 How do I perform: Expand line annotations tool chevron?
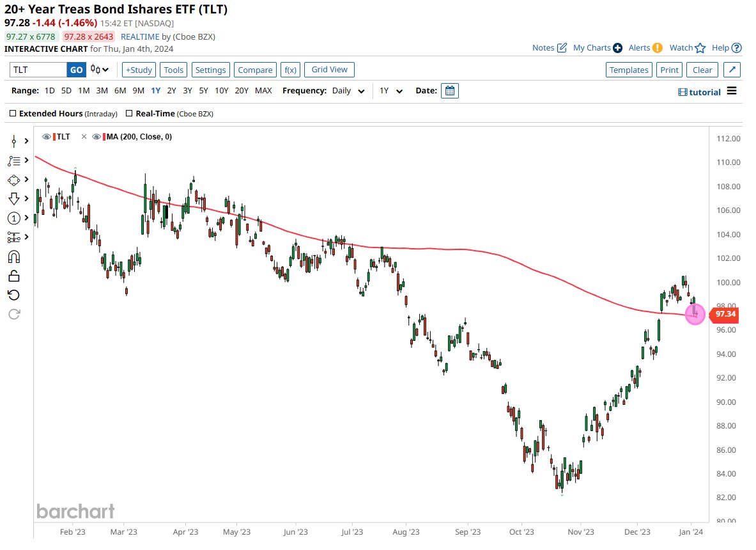coord(26,160)
